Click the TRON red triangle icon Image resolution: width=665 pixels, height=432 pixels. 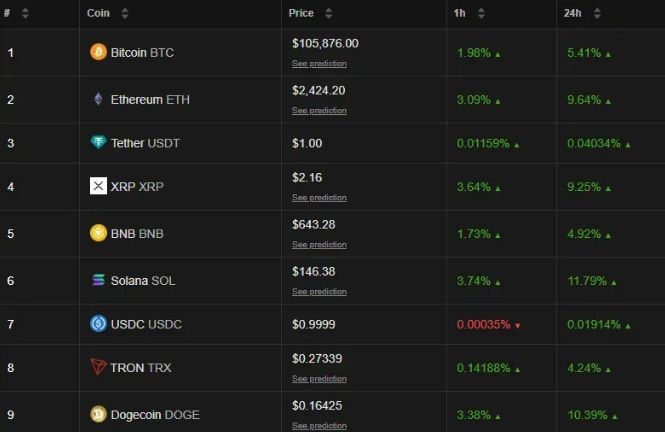[98, 367]
